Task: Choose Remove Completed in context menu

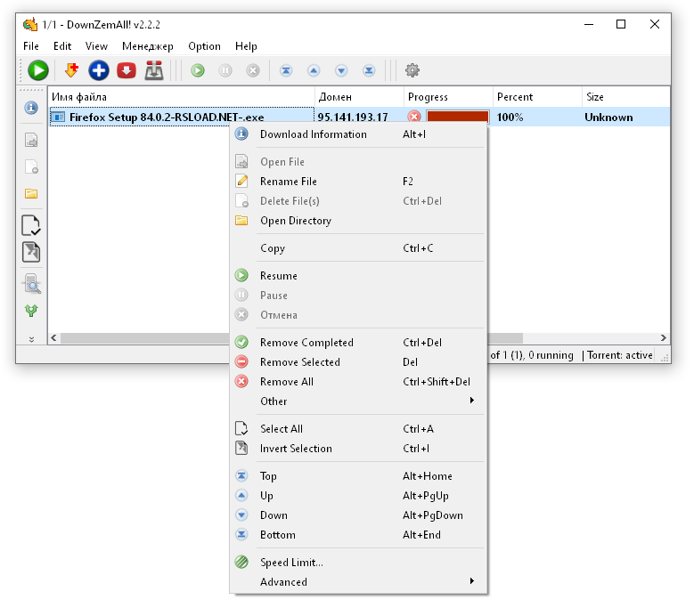Action: pyautogui.click(x=358, y=342)
